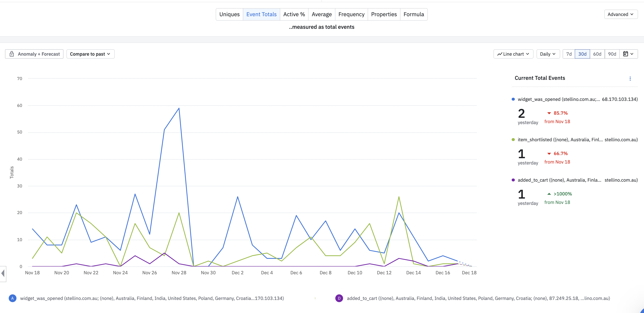This screenshot has width=644, height=313.
Task: Switch to the Formula tab
Action: click(x=413, y=14)
